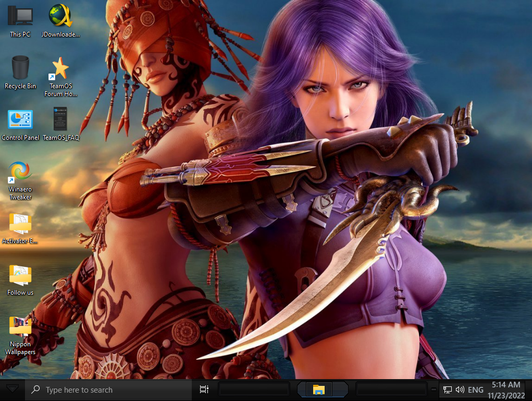The height and width of the screenshot is (401, 532).
Task: Select the This PC desktop icon
Action: pos(20,20)
